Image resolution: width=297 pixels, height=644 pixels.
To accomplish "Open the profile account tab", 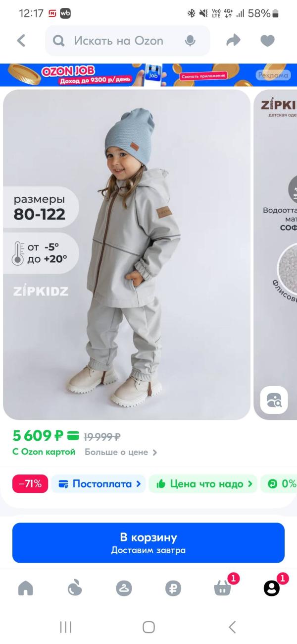I will point(271,588).
